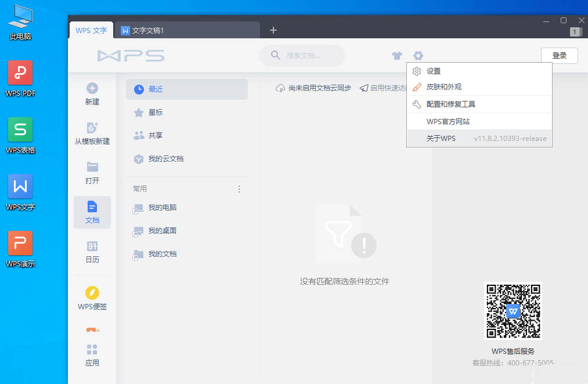Click the 打开 folder icon

point(92,167)
